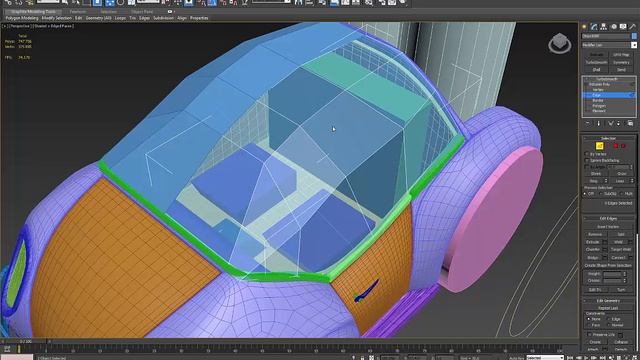Open the Create panel tab icon
The image size is (640, 360).
tap(584, 27)
